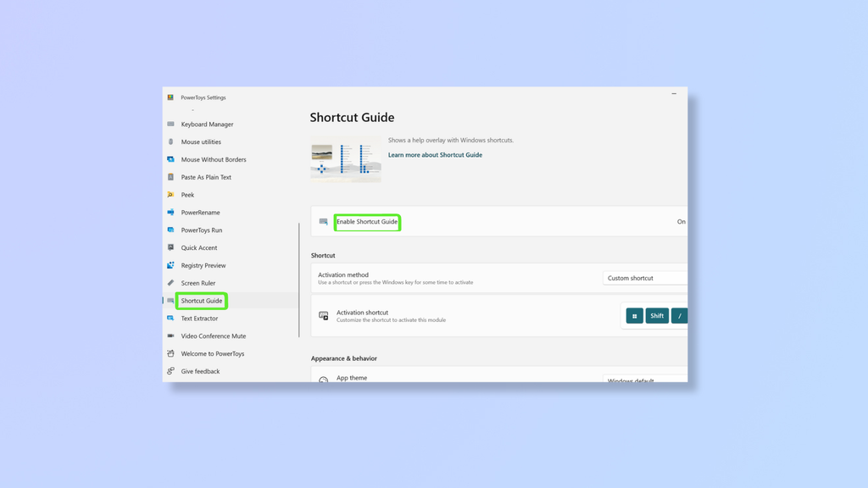Image resolution: width=868 pixels, height=488 pixels.
Task: Select Shortcut Guide in the navigation list
Action: click(201, 301)
